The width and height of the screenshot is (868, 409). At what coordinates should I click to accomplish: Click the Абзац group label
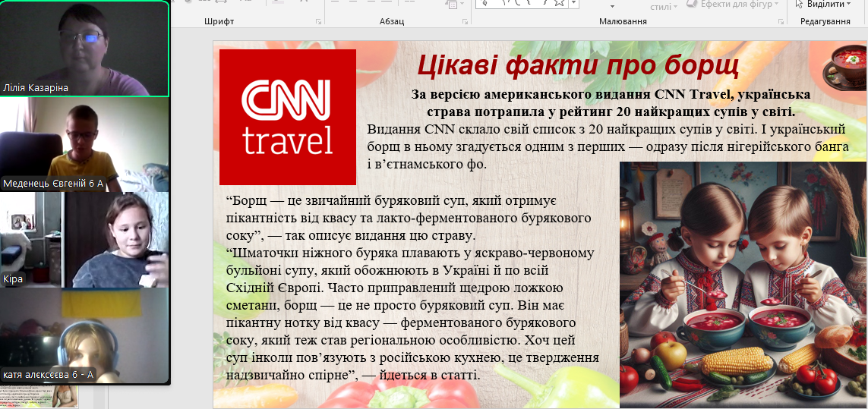coord(391,21)
